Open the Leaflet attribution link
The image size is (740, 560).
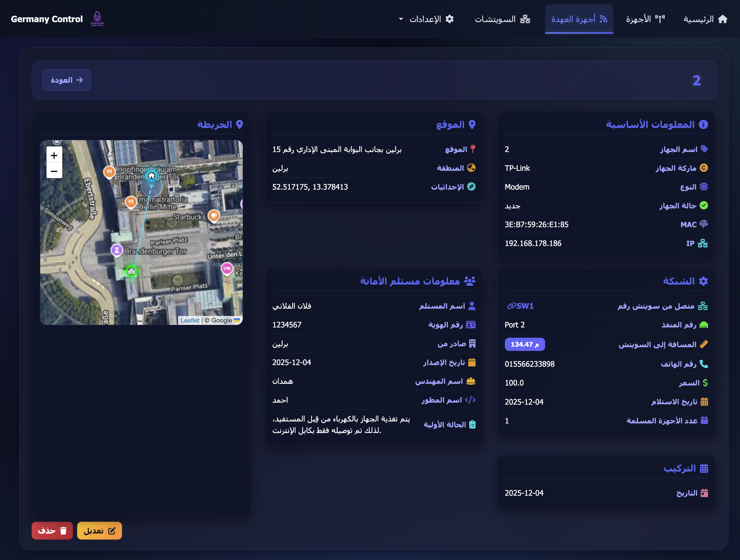(190, 320)
